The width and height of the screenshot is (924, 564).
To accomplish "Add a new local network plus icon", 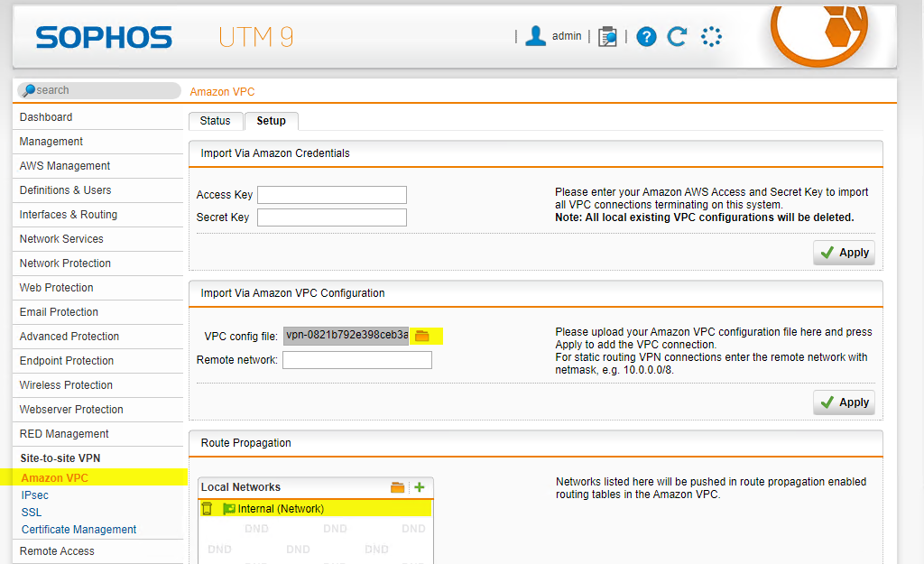I will coord(419,487).
